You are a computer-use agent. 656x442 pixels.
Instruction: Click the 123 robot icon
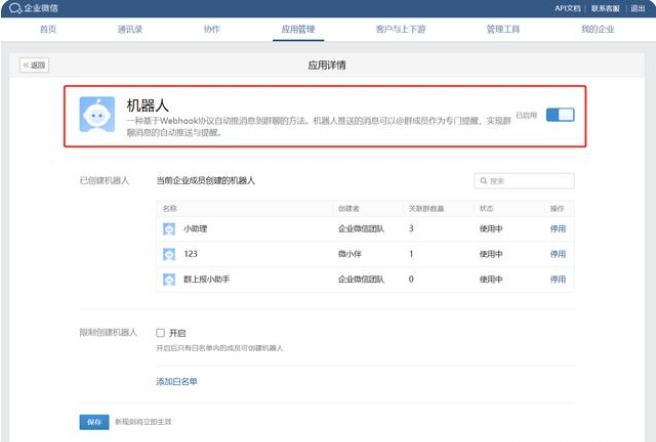[x=169, y=254]
